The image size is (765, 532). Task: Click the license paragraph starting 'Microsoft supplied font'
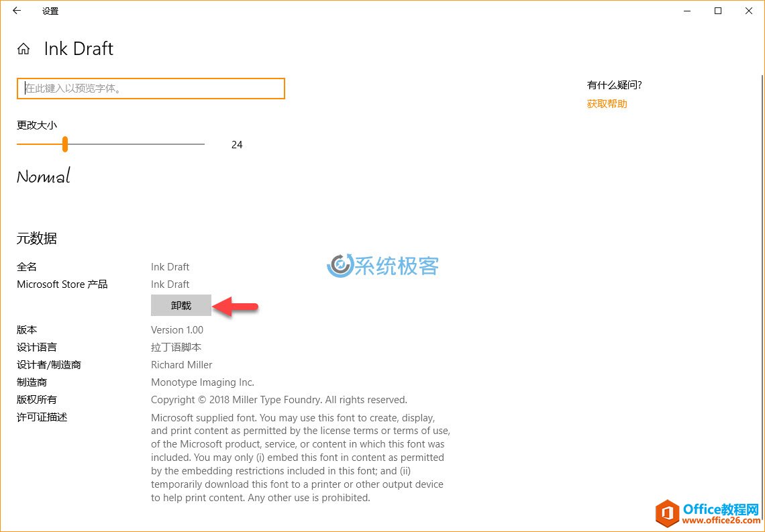(x=301, y=458)
